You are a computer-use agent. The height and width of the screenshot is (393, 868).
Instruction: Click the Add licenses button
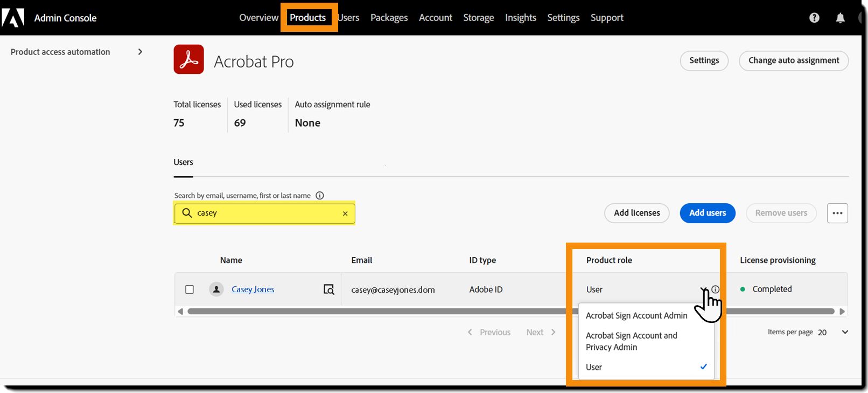coord(636,213)
